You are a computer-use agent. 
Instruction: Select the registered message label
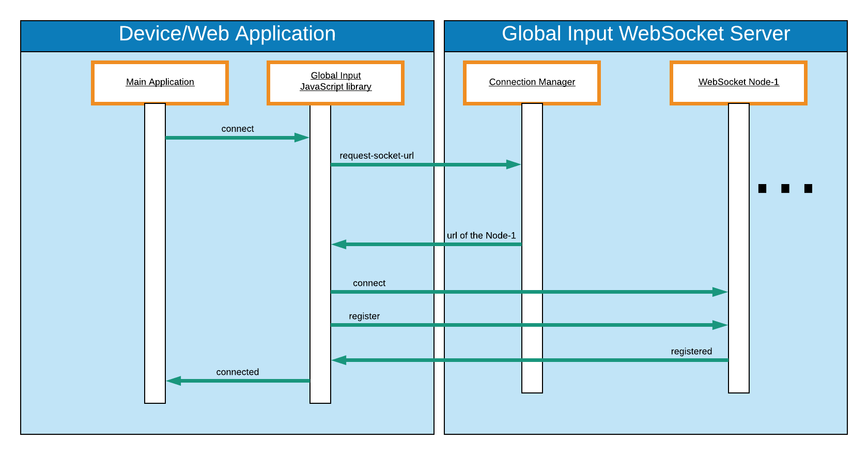pyautogui.click(x=691, y=352)
